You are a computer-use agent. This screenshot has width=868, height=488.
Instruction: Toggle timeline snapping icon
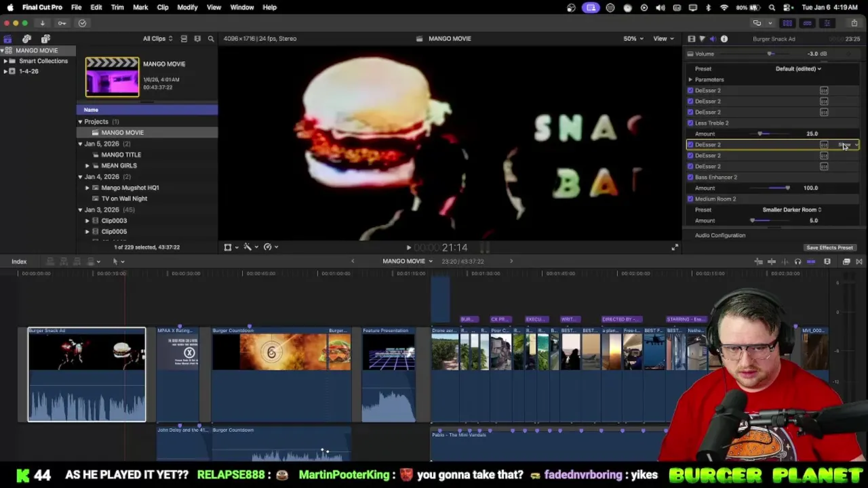(x=810, y=262)
